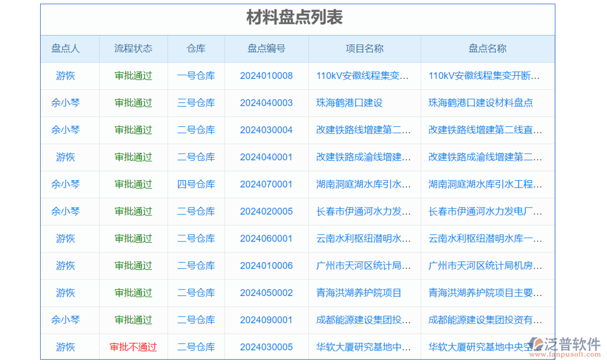The image size is (607, 364).
Task: Open inventory number 2024040001
Action: click(x=266, y=157)
